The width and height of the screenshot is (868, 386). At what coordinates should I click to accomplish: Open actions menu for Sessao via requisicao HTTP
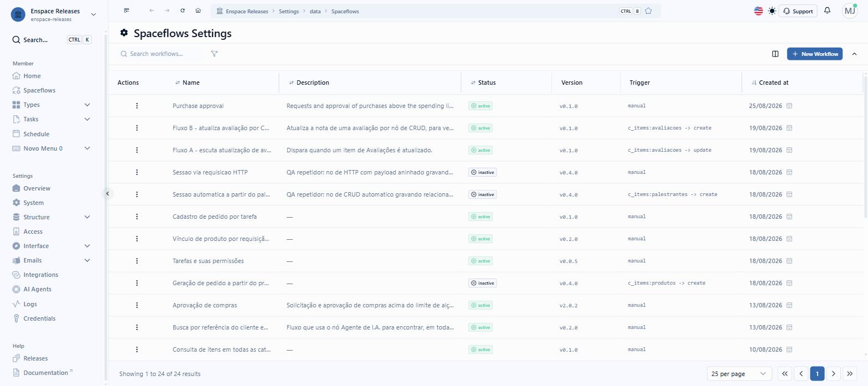click(137, 172)
